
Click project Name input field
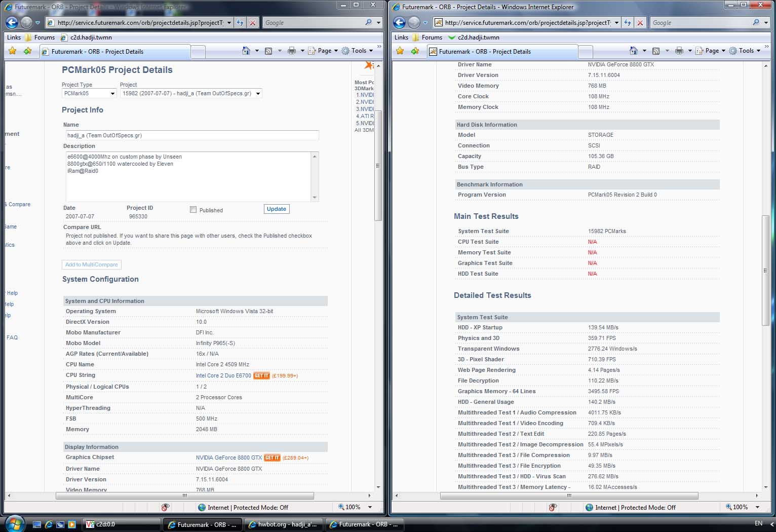click(192, 135)
